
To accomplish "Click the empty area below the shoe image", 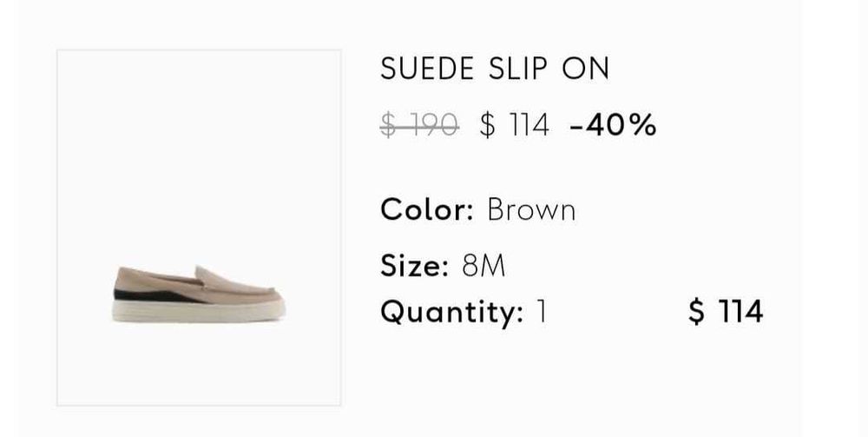I will [199, 365].
